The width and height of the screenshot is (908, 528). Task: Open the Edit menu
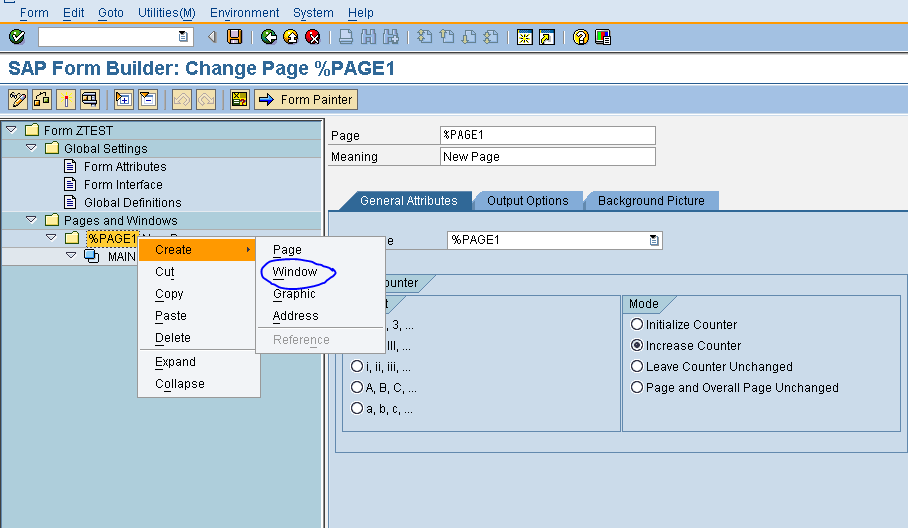tap(74, 13)
